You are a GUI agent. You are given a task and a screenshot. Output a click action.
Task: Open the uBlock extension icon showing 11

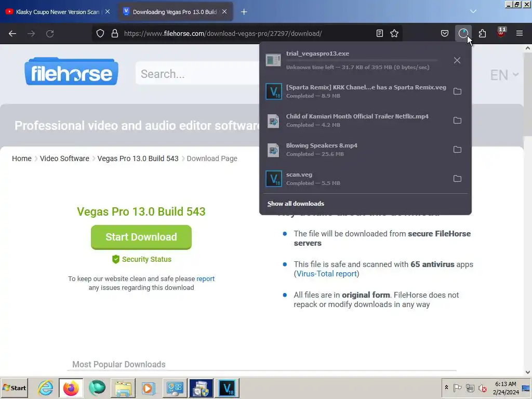click(501, 33)
